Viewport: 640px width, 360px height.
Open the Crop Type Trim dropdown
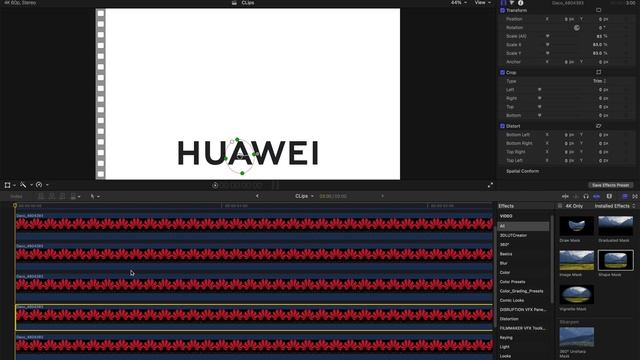tap(600, 81)
